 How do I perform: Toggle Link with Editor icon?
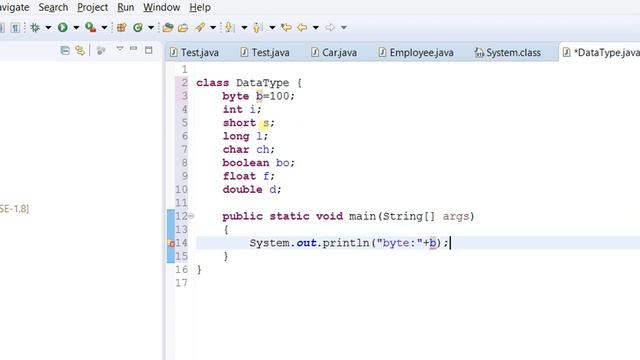[x=80, y=50]
